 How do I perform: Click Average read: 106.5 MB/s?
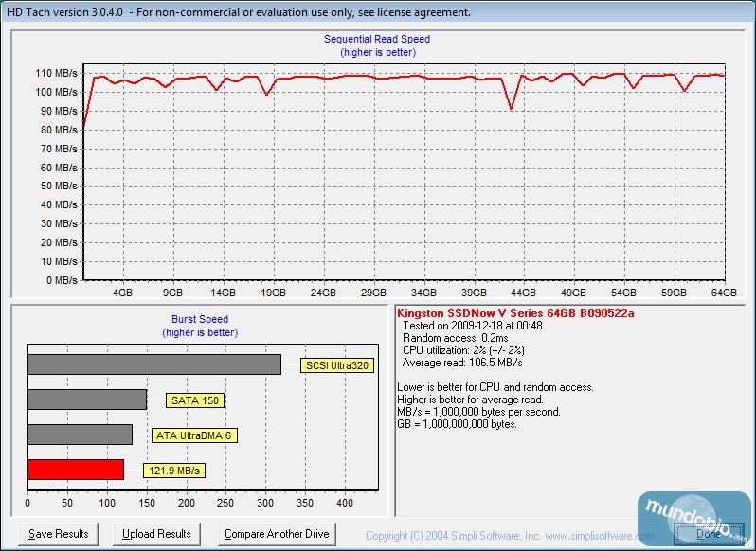click(x=462, y=363)
